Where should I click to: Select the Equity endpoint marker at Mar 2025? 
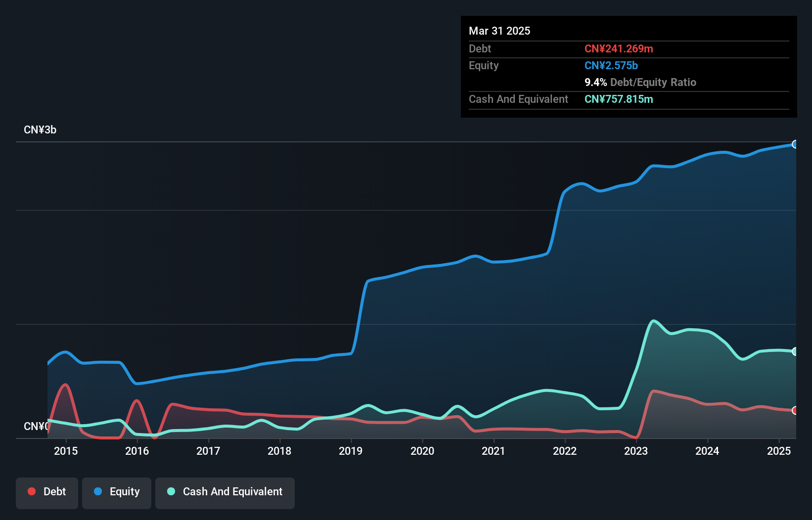[795, 144]
